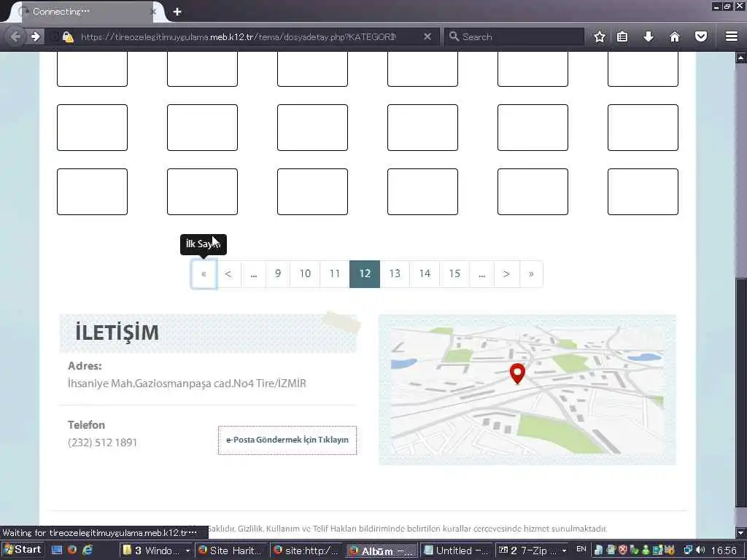Click the network connection tray icon

click(x=688, y=550)
